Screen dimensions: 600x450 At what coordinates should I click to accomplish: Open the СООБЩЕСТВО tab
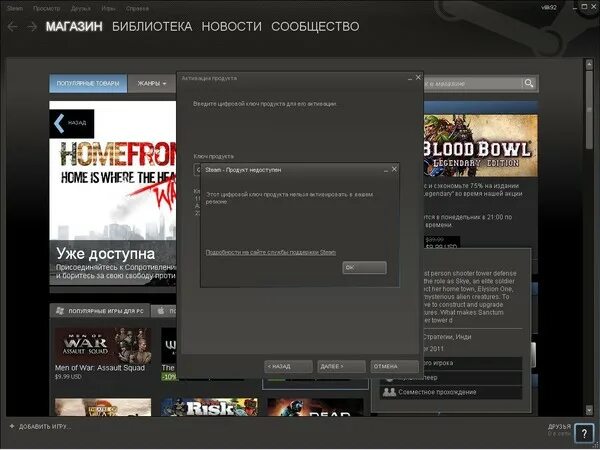coord(315,26)
